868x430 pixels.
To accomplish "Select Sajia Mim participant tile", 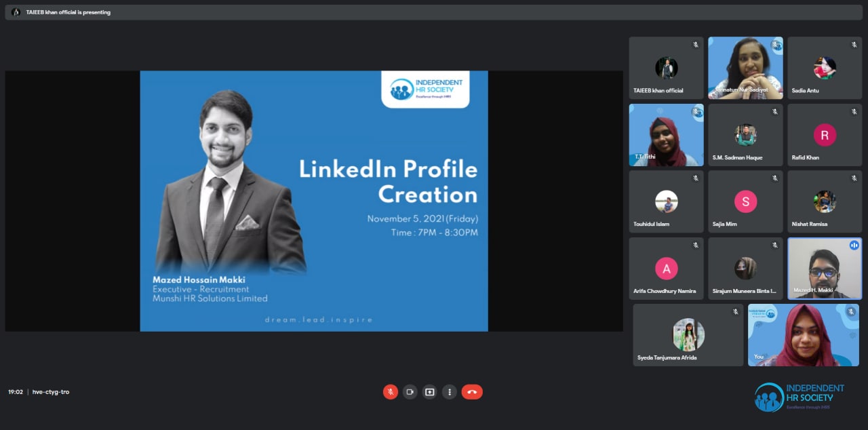I will [x=746, y=201].
